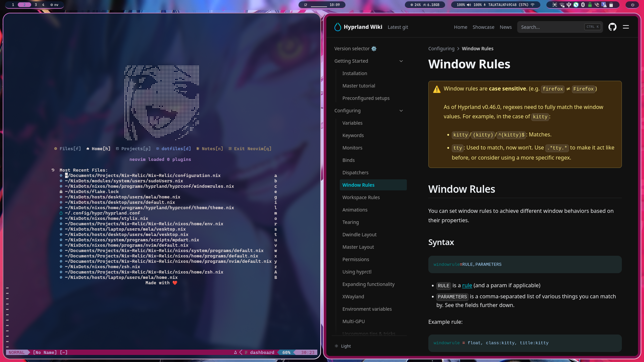Select the Showcase nav item

[483, 27]
